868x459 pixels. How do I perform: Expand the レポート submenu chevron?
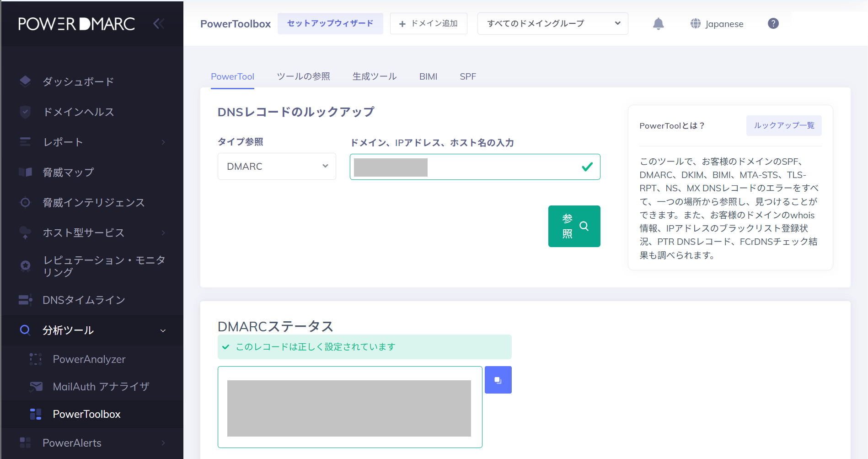coord(163,142)
